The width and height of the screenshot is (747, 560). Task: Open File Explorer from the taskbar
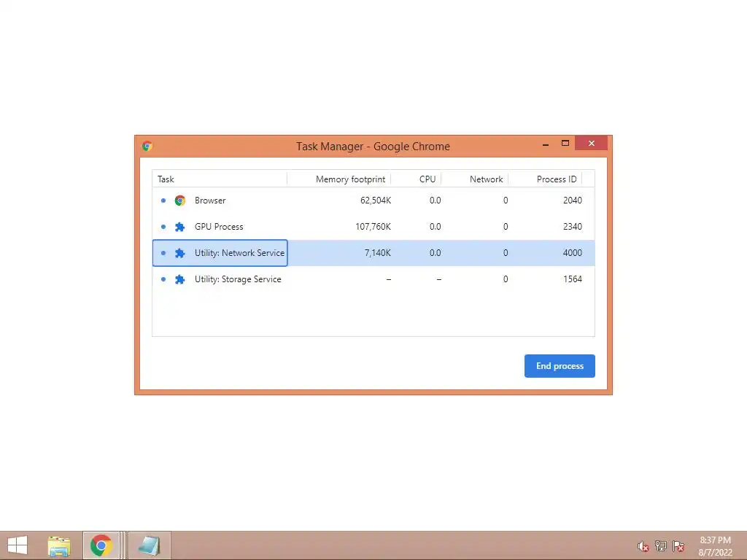pos(59,545)
